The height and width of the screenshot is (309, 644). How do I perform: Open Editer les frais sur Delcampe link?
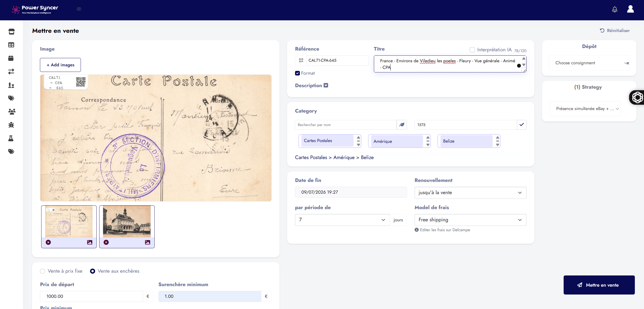coord(445,230)
